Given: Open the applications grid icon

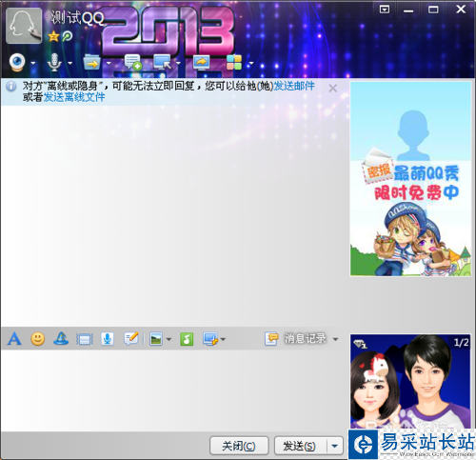Looking at the screenshot, I should coord(234,62).
